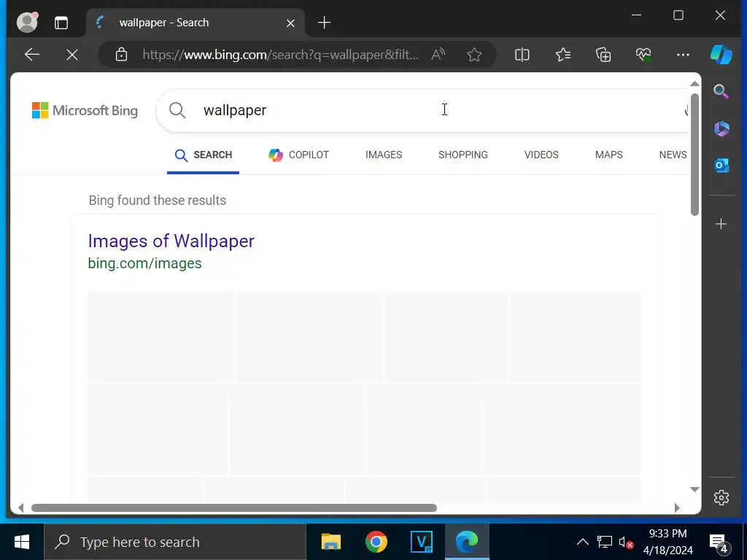Switch to the COPILOT tab
Viewport: 747px width, 560px height.
point(298,155)
